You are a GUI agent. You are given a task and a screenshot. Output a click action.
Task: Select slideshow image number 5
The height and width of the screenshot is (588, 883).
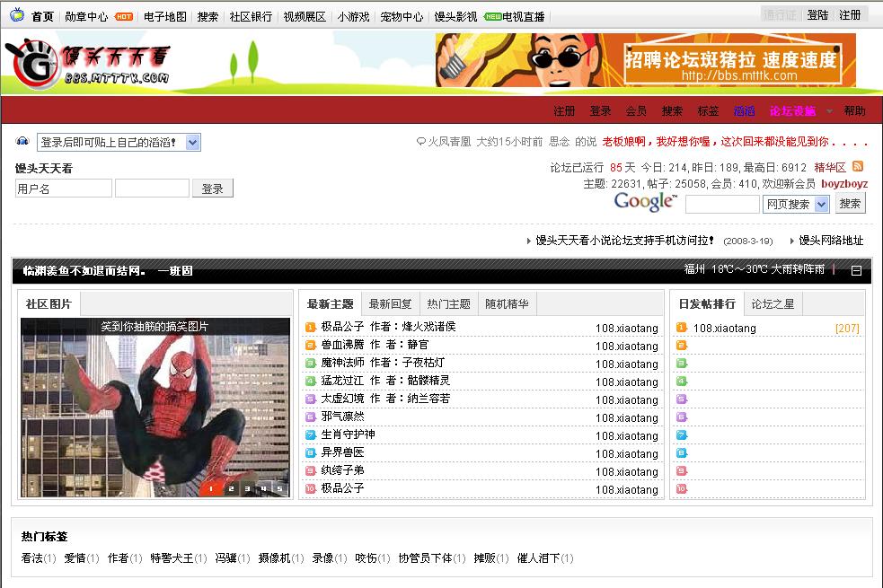279,489
